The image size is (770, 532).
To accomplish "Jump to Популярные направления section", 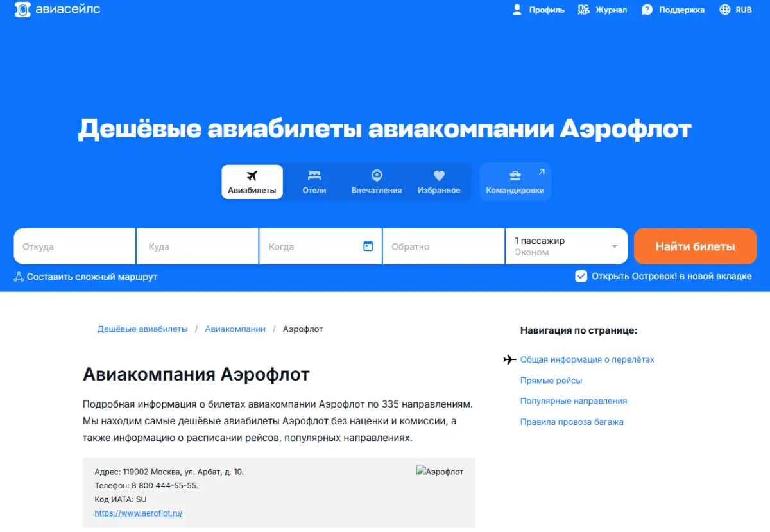I will 574,401.
